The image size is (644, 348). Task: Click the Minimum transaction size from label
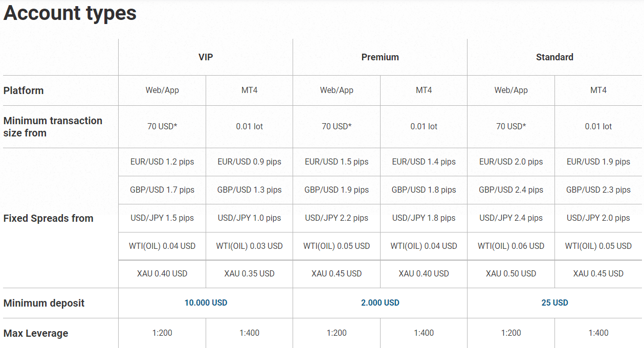53,127
